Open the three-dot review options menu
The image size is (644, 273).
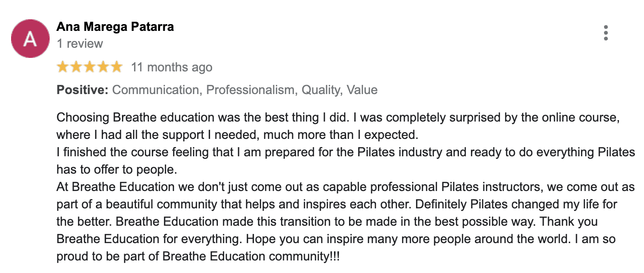click(606, 33)
